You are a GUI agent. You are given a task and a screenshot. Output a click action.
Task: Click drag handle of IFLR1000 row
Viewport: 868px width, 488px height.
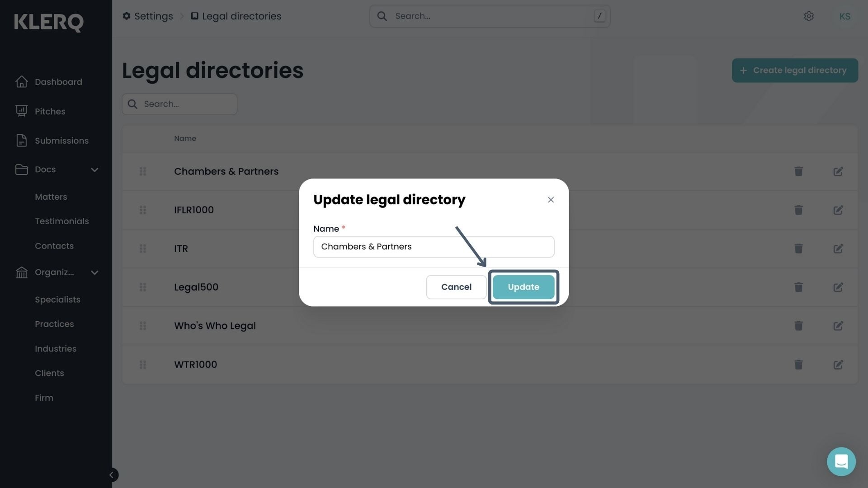coord(143,210)
